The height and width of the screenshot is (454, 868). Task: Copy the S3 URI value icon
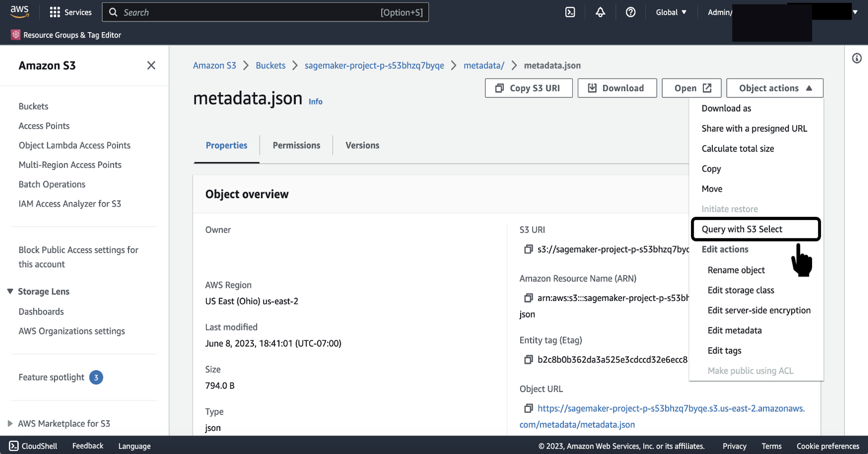pos(528,249)
